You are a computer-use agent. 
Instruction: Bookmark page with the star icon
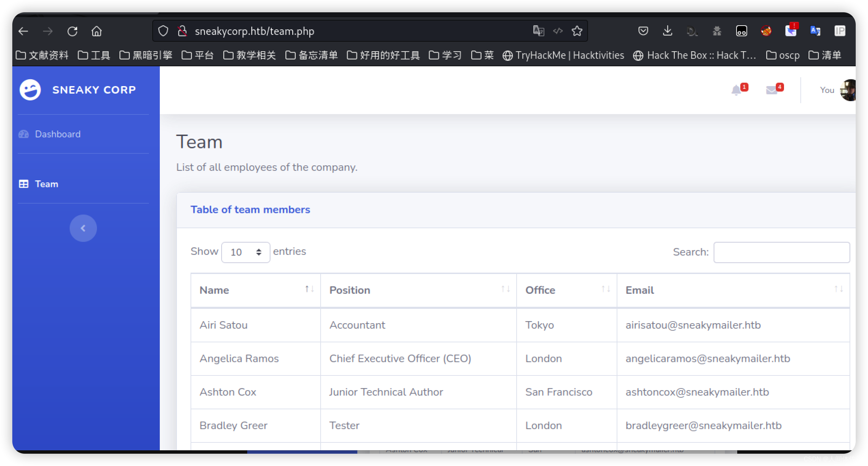tap(577, 31)
